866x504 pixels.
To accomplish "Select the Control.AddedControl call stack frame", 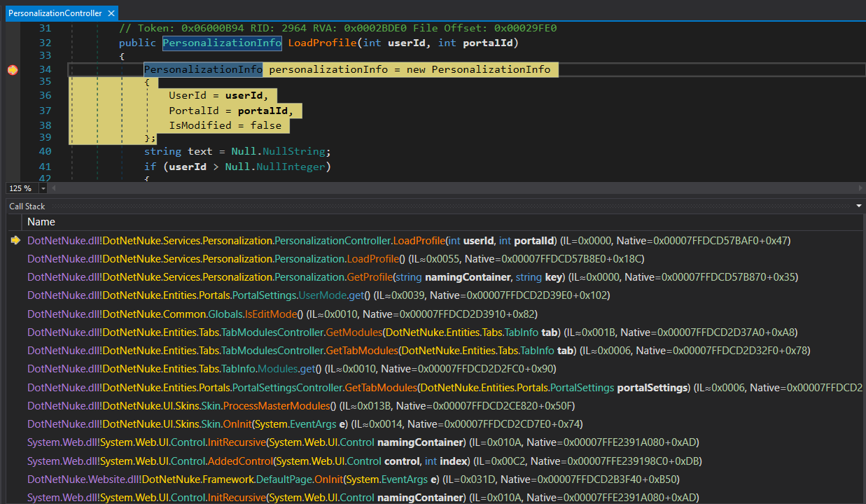I will 365,461.
